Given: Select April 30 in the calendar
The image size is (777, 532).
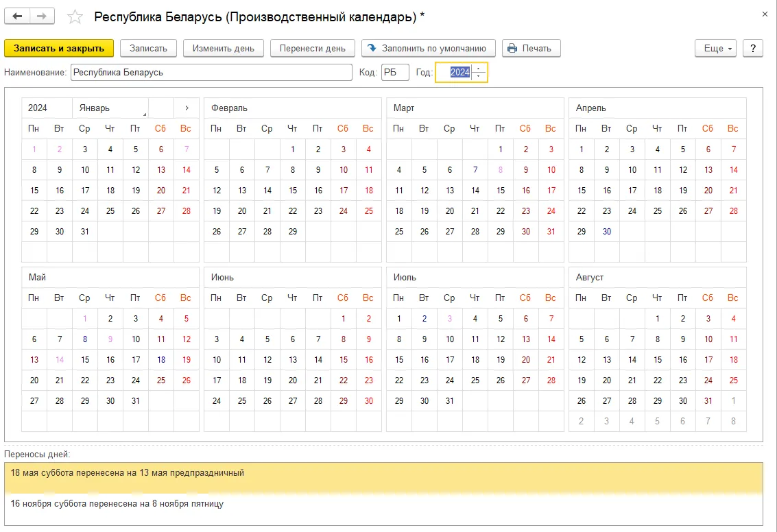Looking at the screenshot, I should (x=607, y=231).
